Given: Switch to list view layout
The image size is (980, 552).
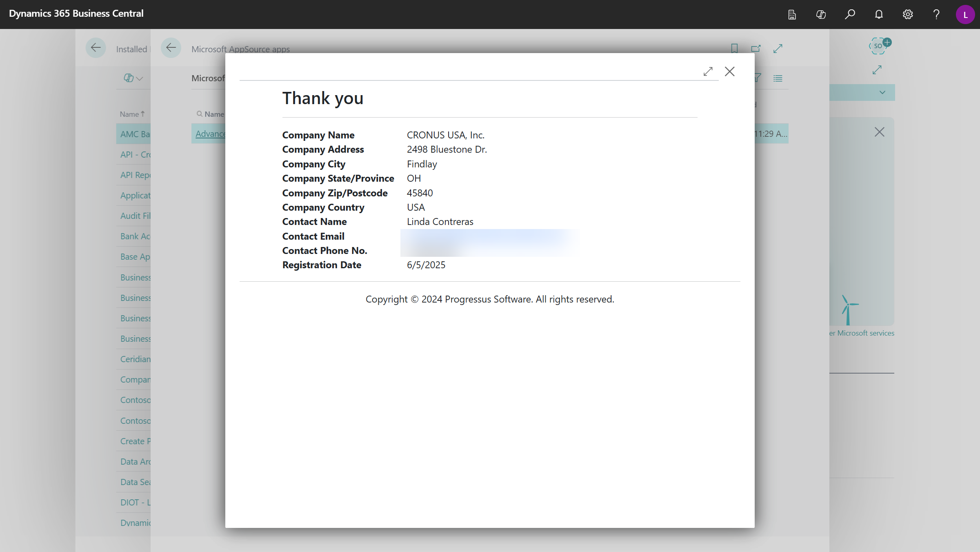Looking at the screenshot, I should click(x=778, y=78).
